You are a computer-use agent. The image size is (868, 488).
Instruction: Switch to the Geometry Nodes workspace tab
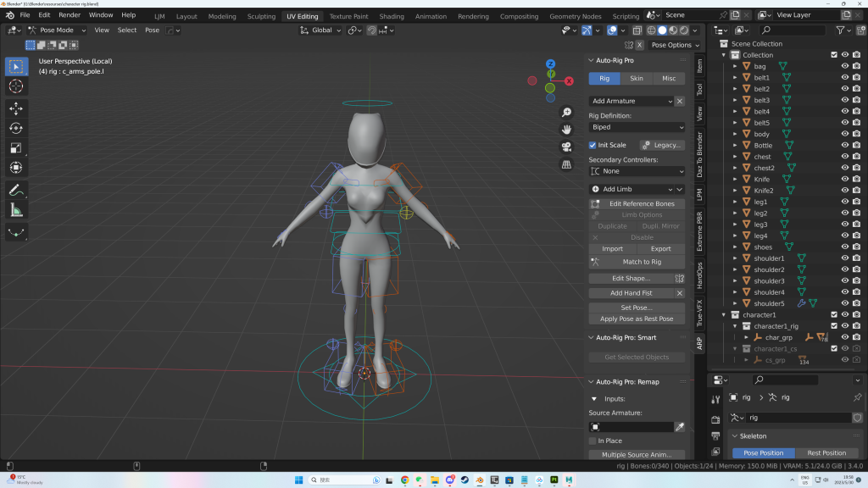coord(576,17)
